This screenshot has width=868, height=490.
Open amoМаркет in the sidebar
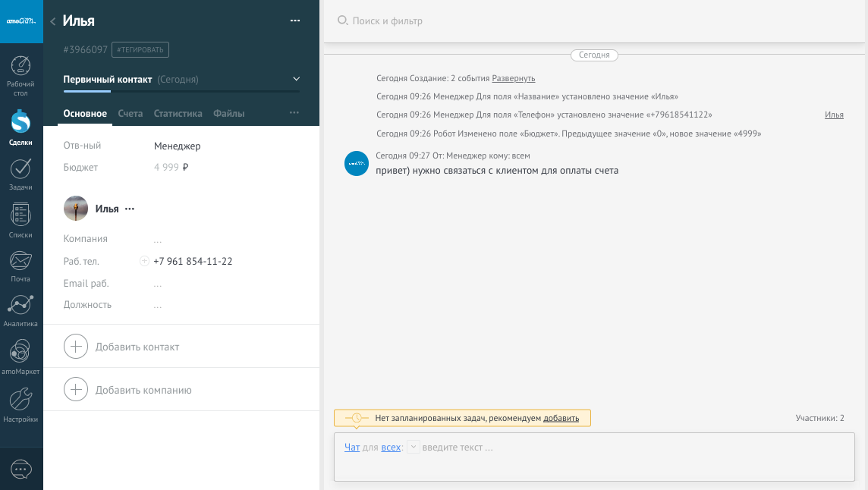[21, 353]
